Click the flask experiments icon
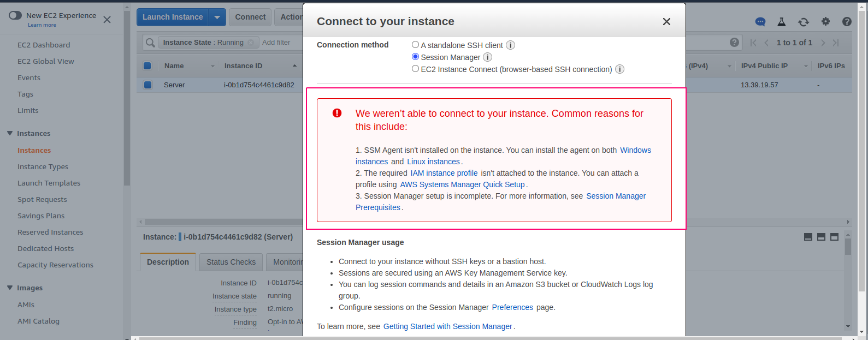Image resolution: width=868 pixels, height=340 pixels. pyautogui.click(x=782, y=22)
